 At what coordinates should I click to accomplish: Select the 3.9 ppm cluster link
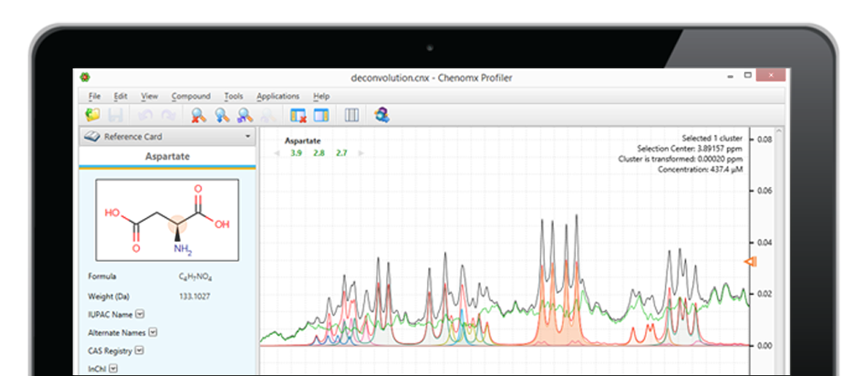[x=296, y=153]
